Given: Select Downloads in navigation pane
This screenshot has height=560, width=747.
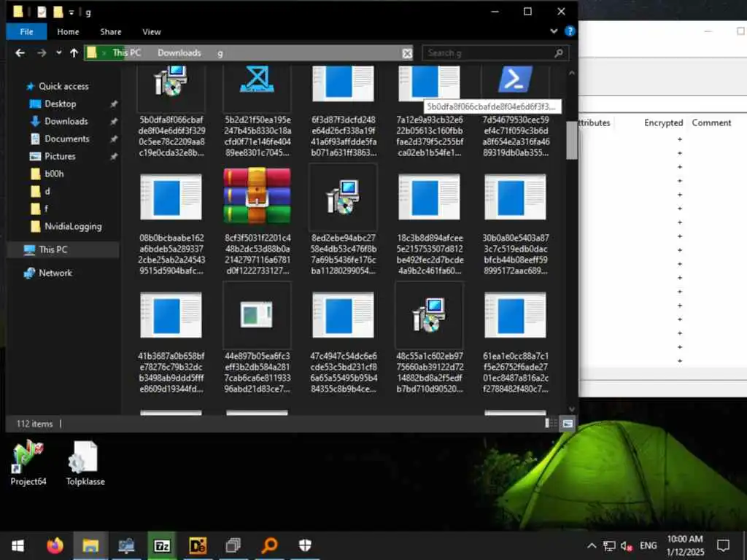Looking at the screenshot, I should click(x=66, y=122).
